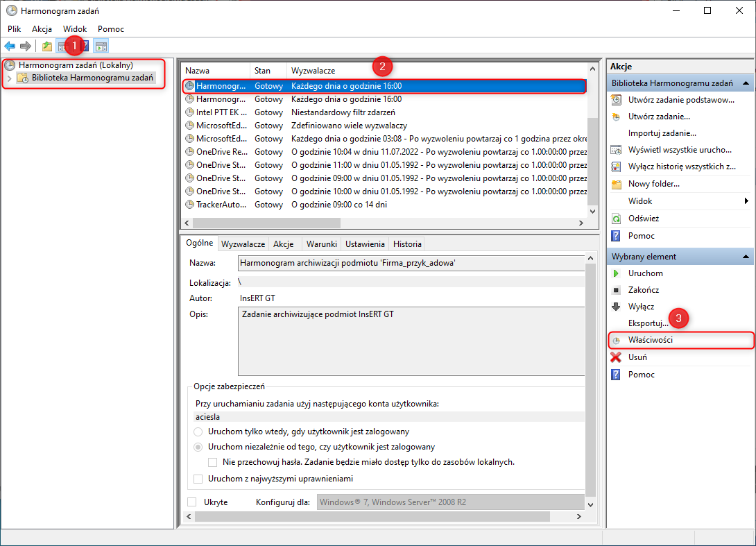This screenshot has width=756, height=546.
Task: Open the Akcja menu
Action: (x=42, y=29)
